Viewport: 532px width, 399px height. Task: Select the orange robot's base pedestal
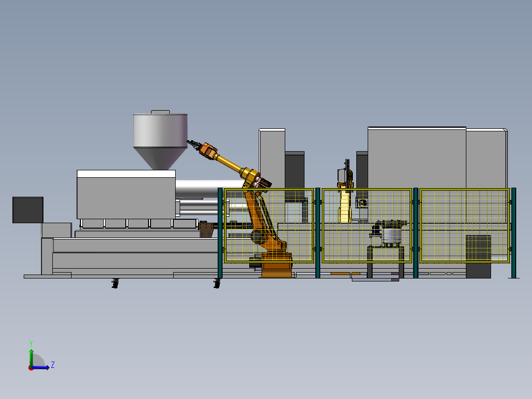(277, 265)
